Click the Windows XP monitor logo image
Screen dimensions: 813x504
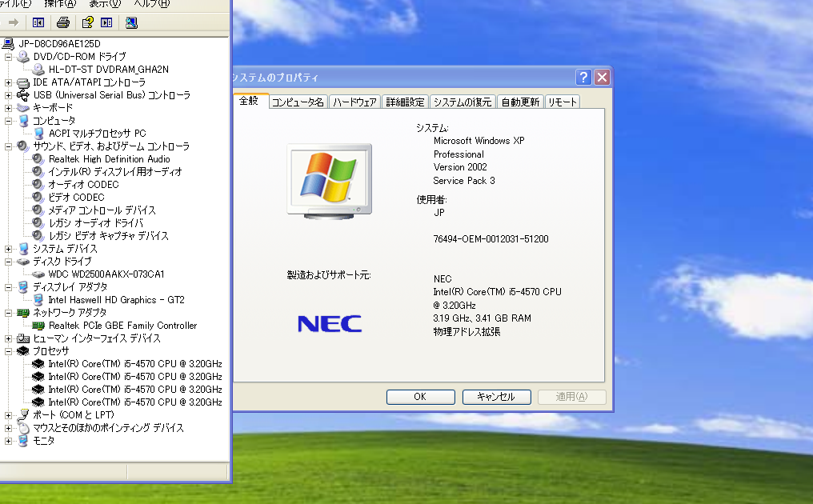(x=329, y=182)
